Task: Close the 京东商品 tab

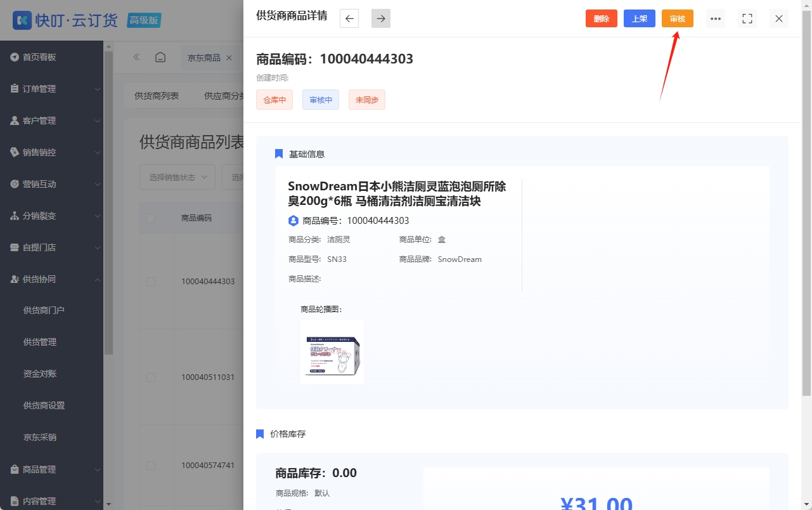Action: coord(229,58)
